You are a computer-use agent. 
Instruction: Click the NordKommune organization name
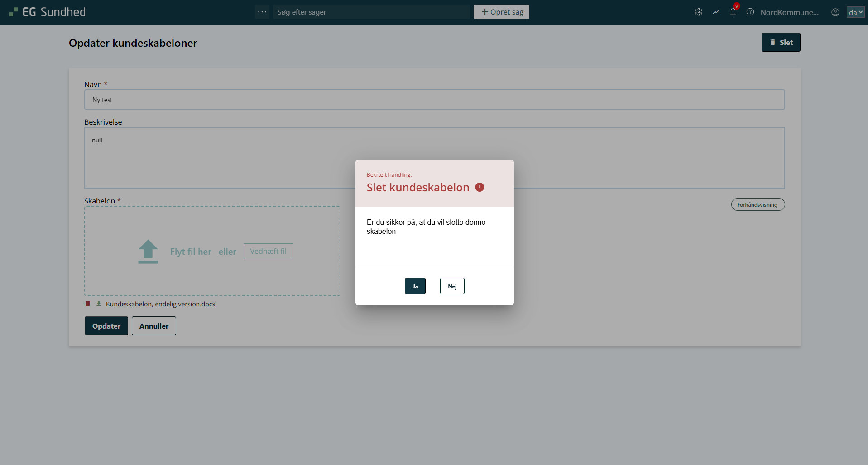point(789,12)
